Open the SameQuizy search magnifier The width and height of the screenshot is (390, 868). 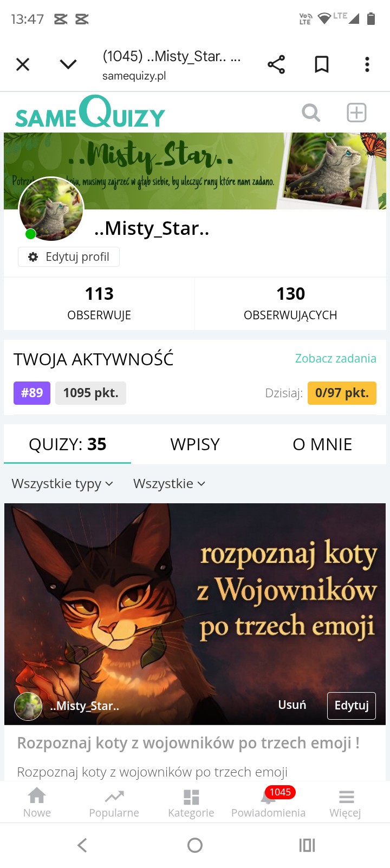(311, 113)
